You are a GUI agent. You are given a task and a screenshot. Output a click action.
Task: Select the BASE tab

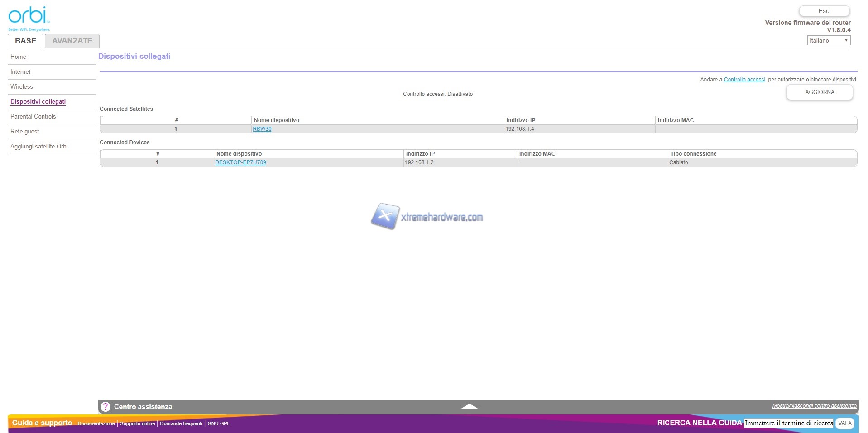[25, 41]
